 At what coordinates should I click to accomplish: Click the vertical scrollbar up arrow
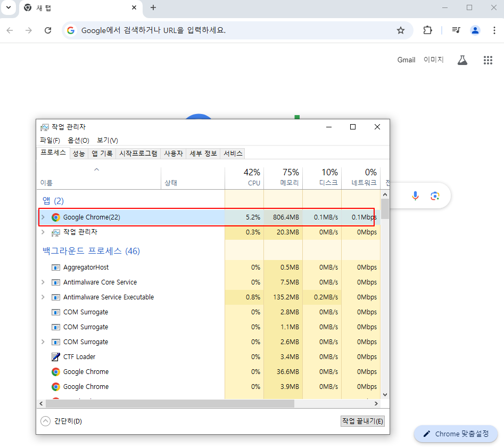pos(385,194)
